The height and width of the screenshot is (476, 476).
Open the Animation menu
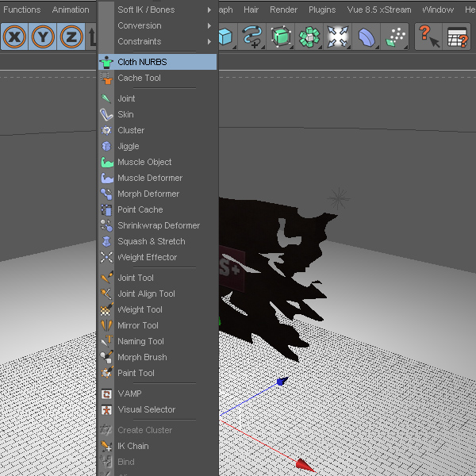(71, 10)
